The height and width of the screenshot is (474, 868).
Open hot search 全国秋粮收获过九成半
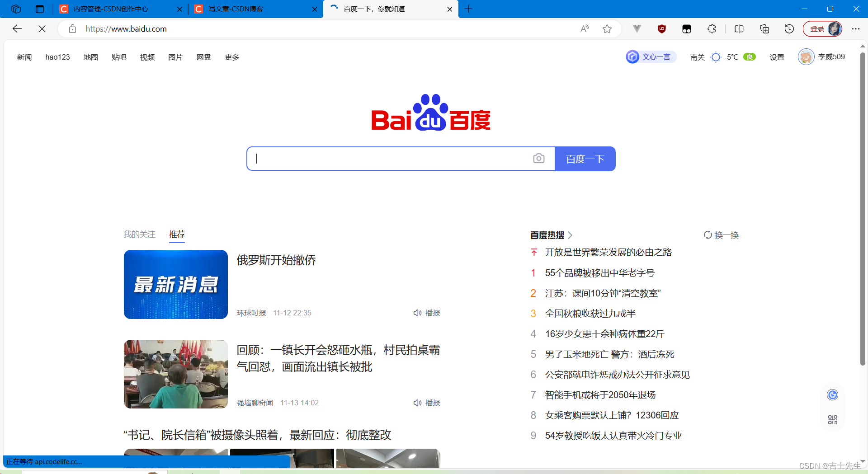(590, 314)
